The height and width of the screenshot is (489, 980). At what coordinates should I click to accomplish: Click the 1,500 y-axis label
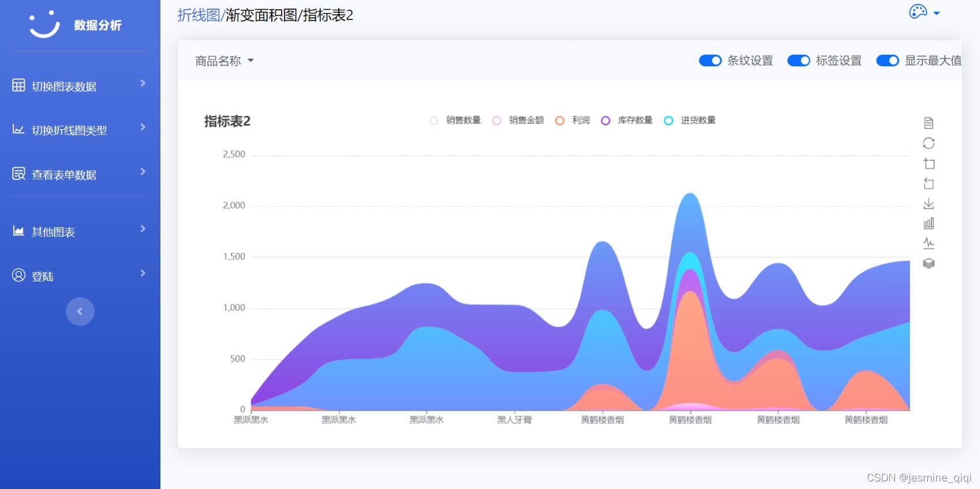click(x=234, y=256)
